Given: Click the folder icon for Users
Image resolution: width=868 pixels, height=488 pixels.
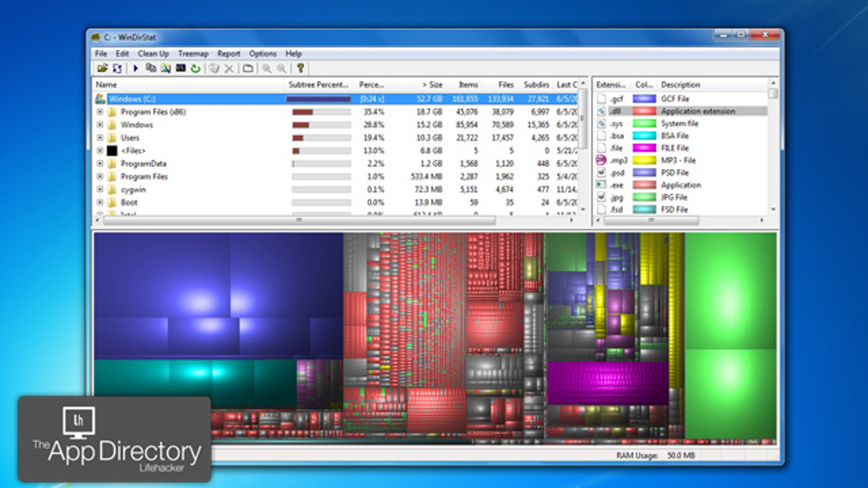Looking at the screenshot, I should [x=112, y=138].
